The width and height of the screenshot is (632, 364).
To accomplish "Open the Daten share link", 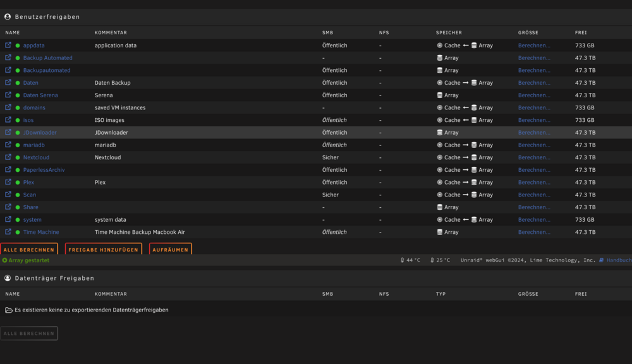I will pyautogui.click(x=30, y=83).
